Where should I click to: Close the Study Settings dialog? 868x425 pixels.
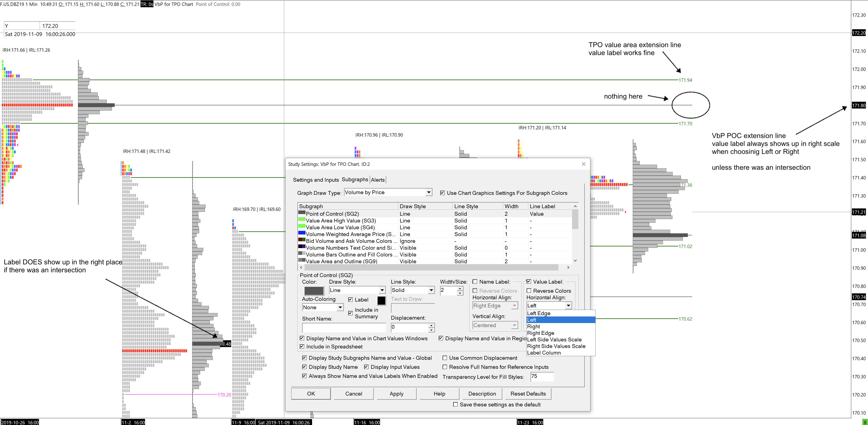click(x=583, y=164)
